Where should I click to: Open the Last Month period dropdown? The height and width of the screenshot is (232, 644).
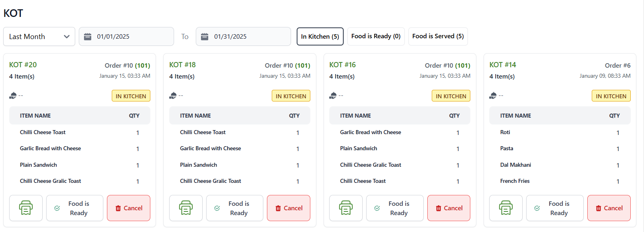pos(39,37)
